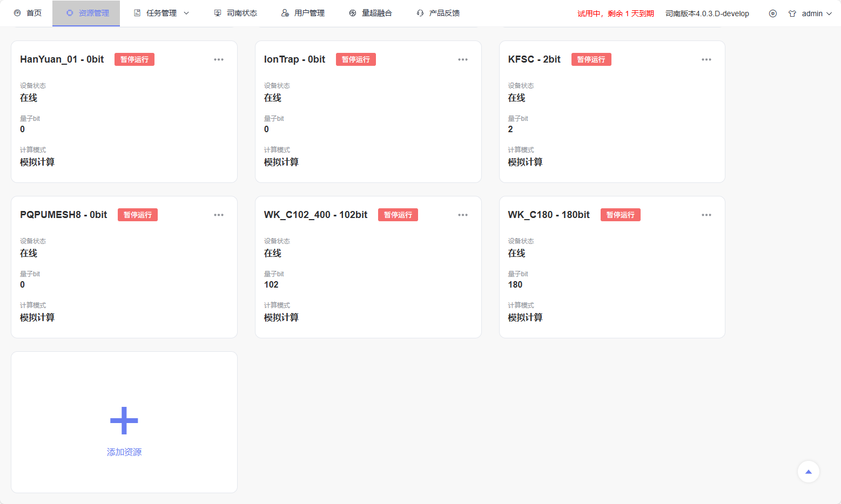Viewport: 841px width, 504px height.
Task: Open the 用户管理 menu item
Action: coord(303,13)
